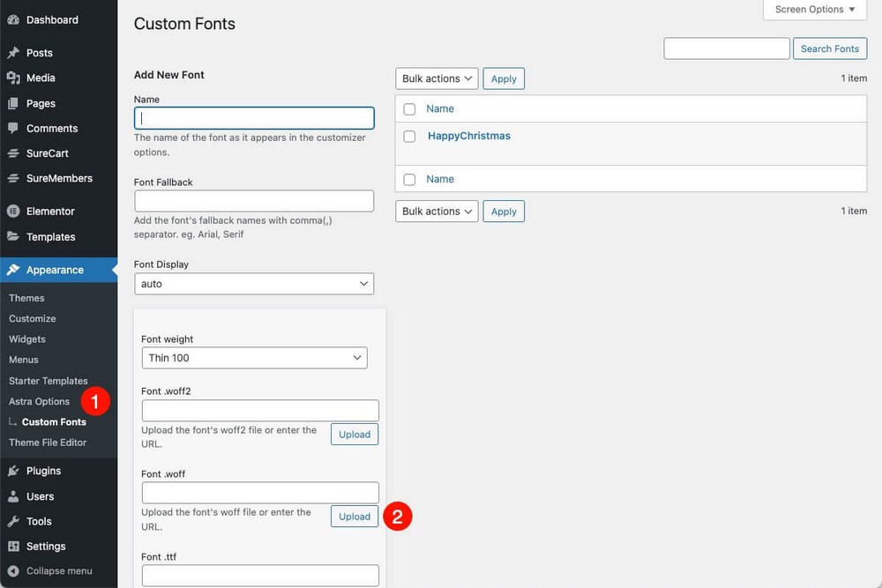Screen dimensions: 882x588
Task: Click the Collapse menu arrow icon
Action: (13, 571)
